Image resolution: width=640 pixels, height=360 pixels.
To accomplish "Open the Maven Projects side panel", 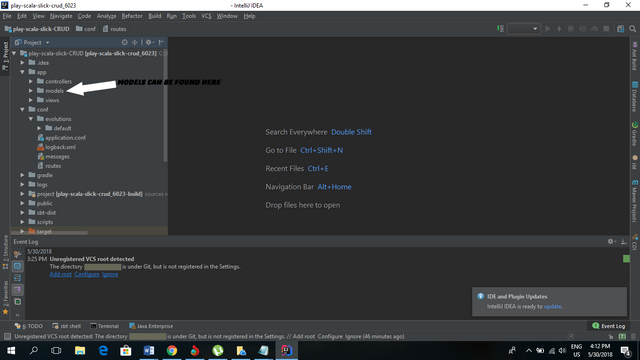I will point(635,200).
